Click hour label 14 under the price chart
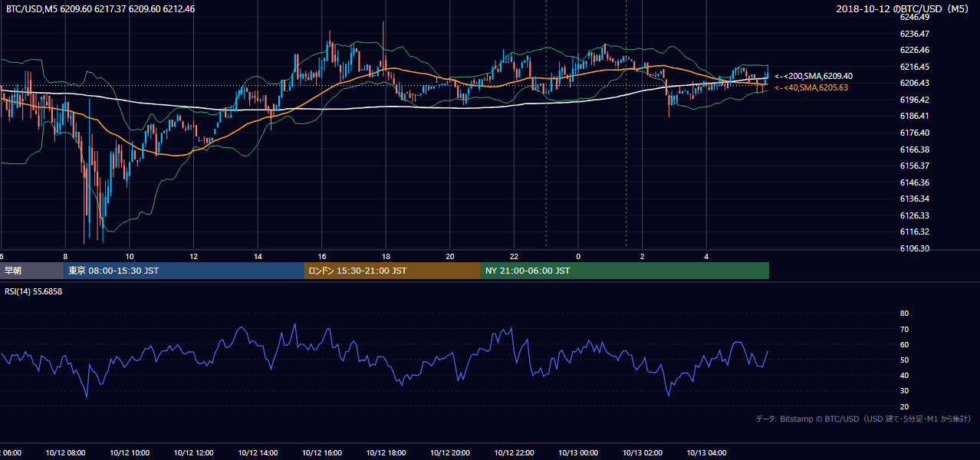This screenshot has width=980, height=460. pos(258,256)
